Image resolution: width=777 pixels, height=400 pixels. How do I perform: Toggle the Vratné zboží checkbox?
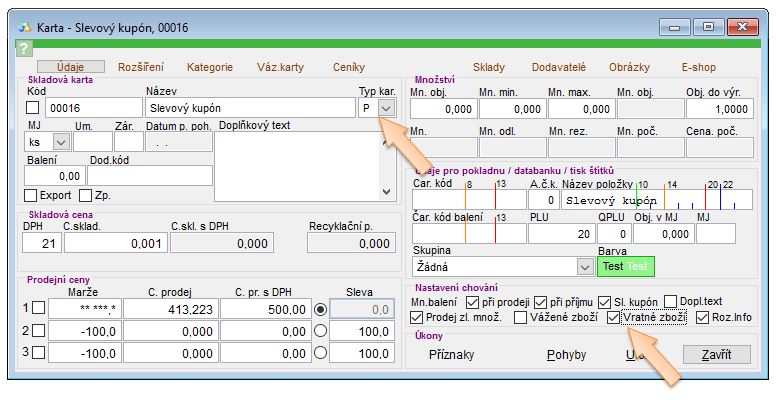(x=615, y=318)
